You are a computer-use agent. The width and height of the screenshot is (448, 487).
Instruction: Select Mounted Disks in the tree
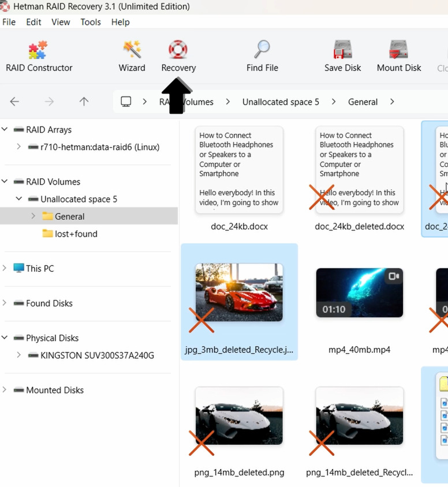click(x=55, y=390)
